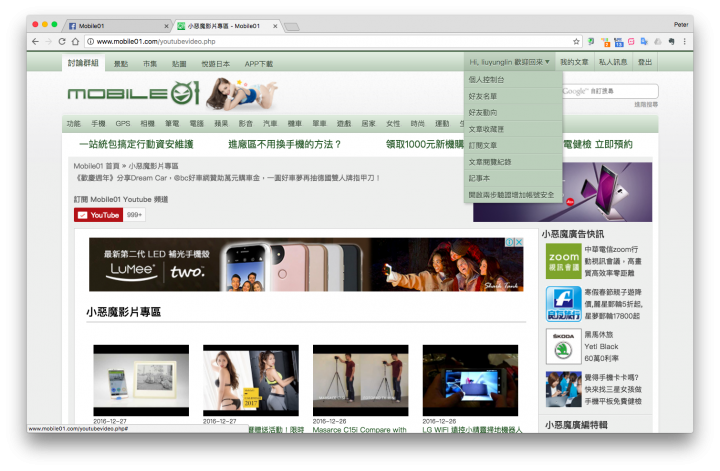Click the Samsung phone check-up ad thumbnail
Screen dimensions: 720x471
pyautogui.click(x=563, y=389)
